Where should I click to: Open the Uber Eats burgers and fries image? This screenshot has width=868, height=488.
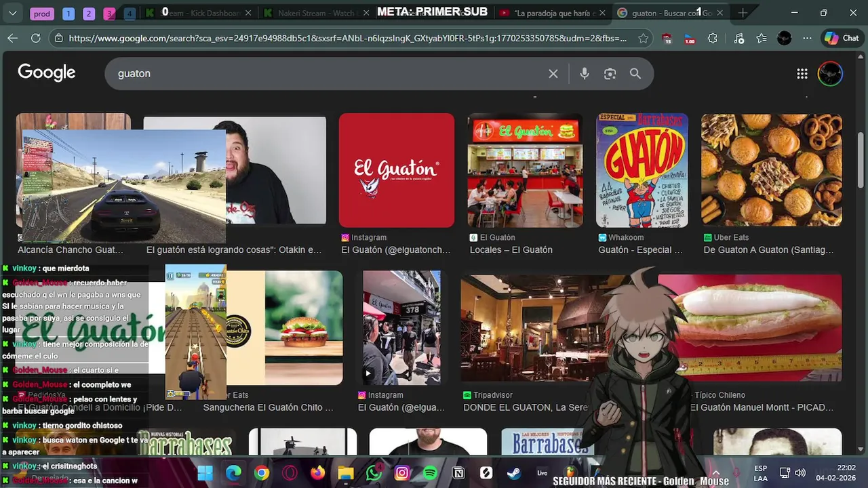point(772,170)
